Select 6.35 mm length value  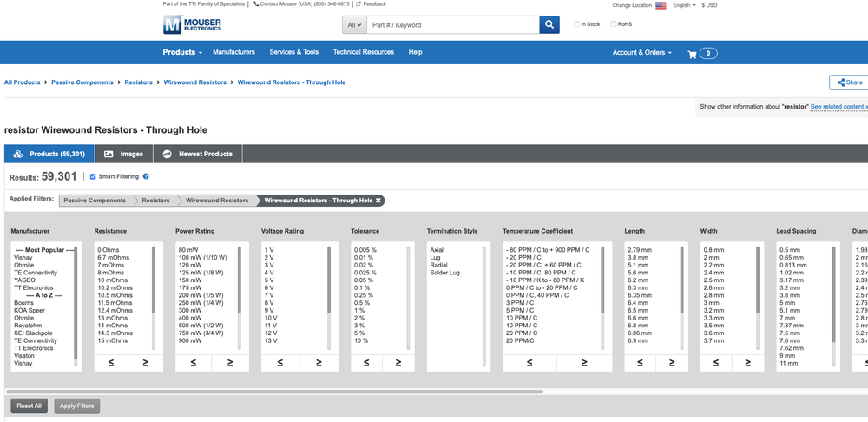[x=640, y=296]
